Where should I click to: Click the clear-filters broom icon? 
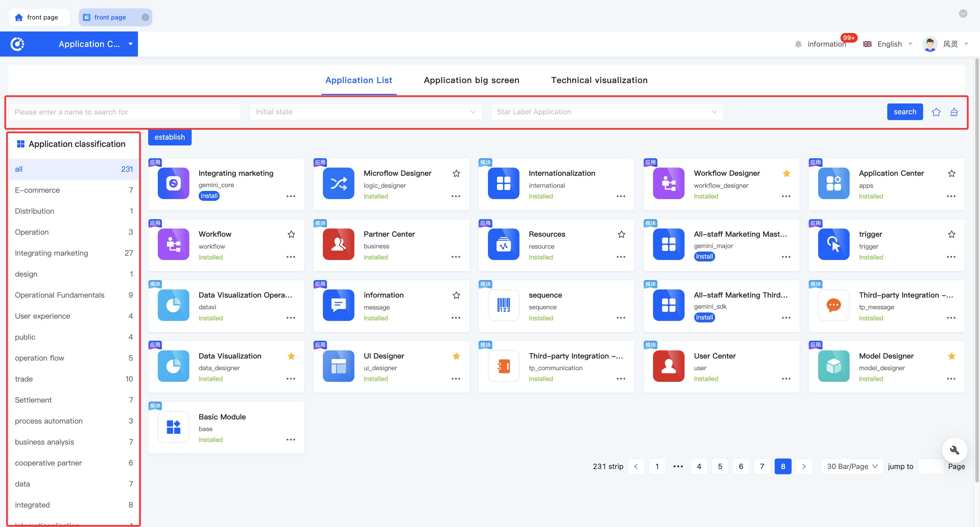point(954,112)
